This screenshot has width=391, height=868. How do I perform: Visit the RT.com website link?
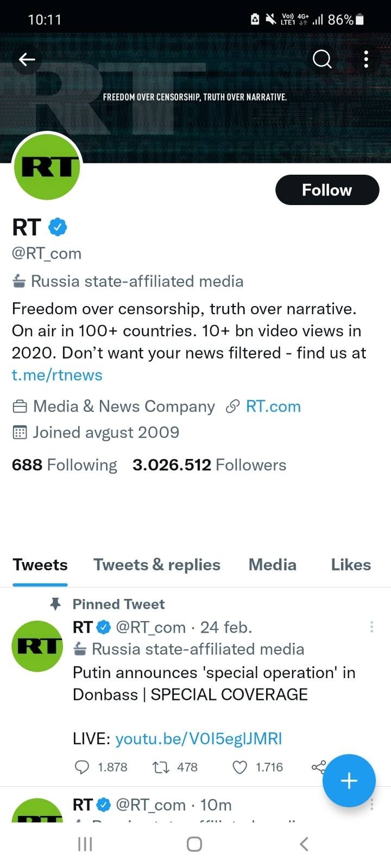274,406
